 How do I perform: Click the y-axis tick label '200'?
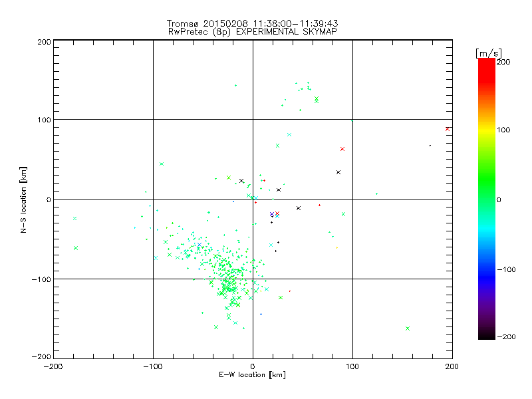[44, 42]
